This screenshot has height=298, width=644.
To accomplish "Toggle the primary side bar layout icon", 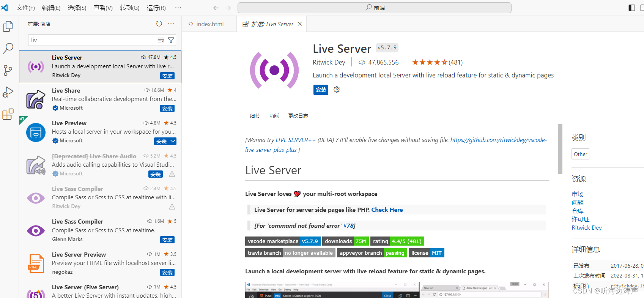I will (x=632, y=8).
